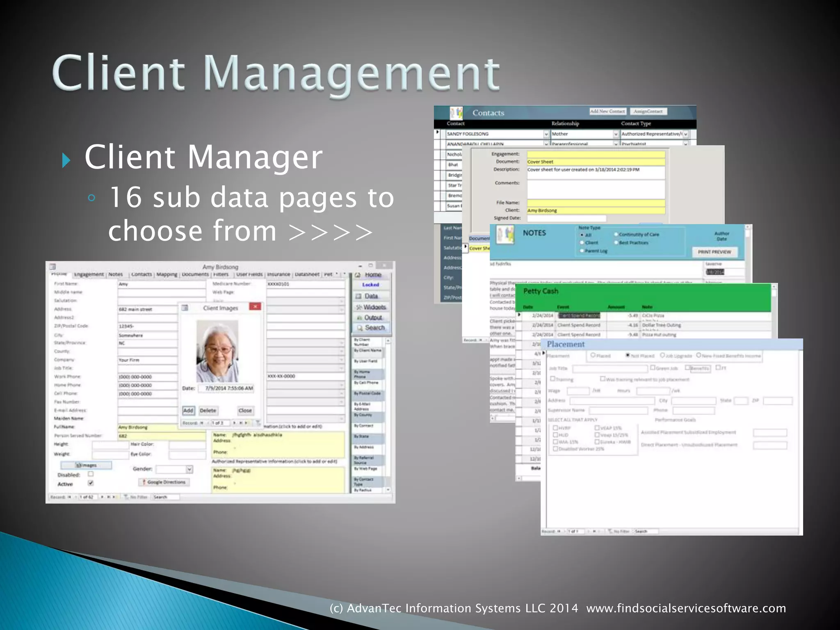The image size is (840, 630).
Task: Go to first record in Amy Birdsong record navigator
Action: [69, 497]
